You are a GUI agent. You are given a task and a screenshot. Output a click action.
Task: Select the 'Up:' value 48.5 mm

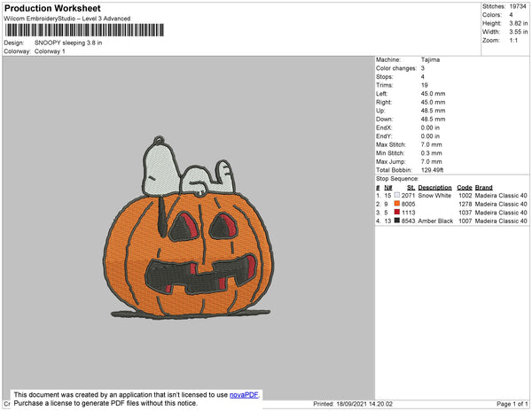(433, 111)
